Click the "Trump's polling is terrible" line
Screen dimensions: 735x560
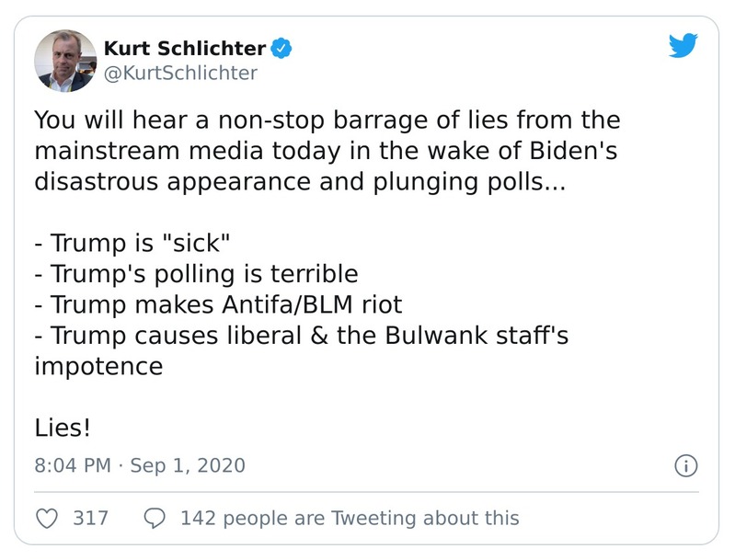point(196,273)
